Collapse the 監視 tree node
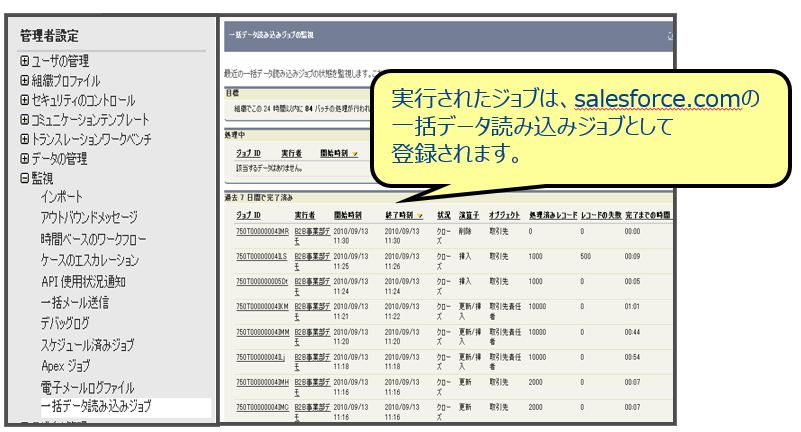801x432 pixels. coord(25,178)
